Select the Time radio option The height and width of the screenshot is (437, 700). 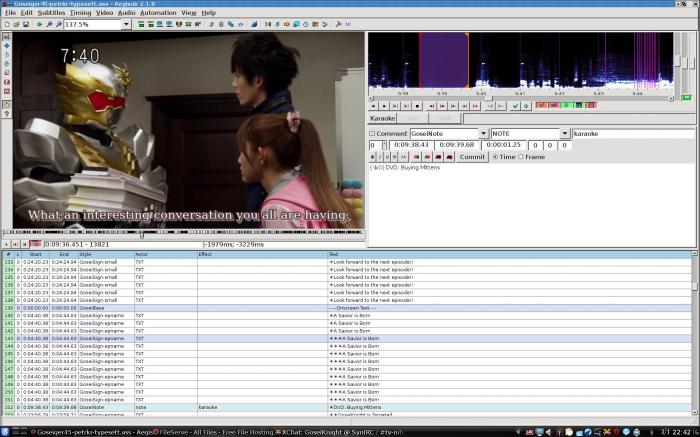click(495, 157)
